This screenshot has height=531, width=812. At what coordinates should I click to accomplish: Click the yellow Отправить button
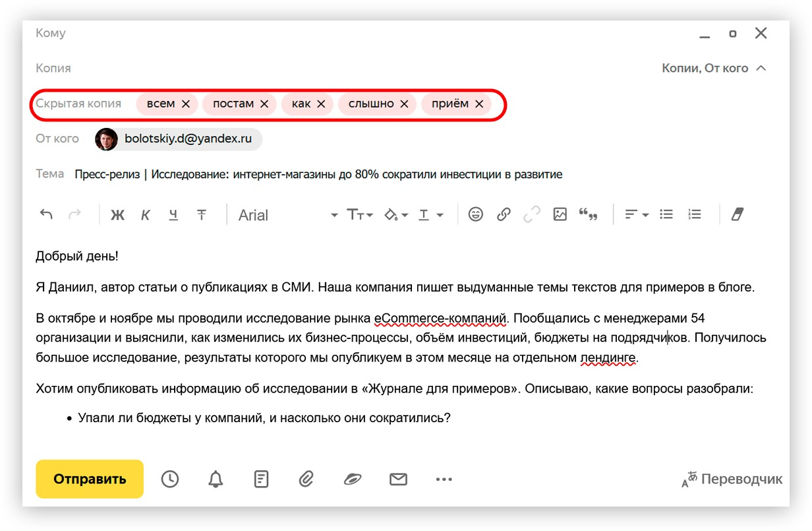coord(90,479)
